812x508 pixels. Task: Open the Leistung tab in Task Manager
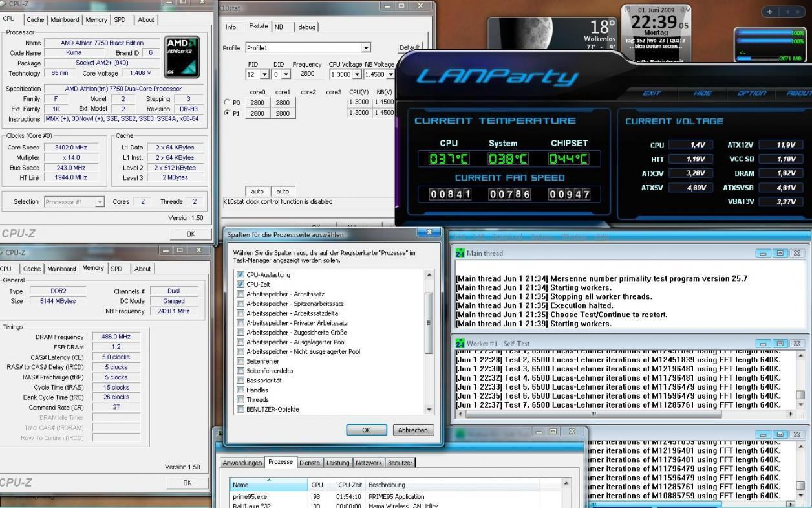pyautogui.click(x=337, y=463)
